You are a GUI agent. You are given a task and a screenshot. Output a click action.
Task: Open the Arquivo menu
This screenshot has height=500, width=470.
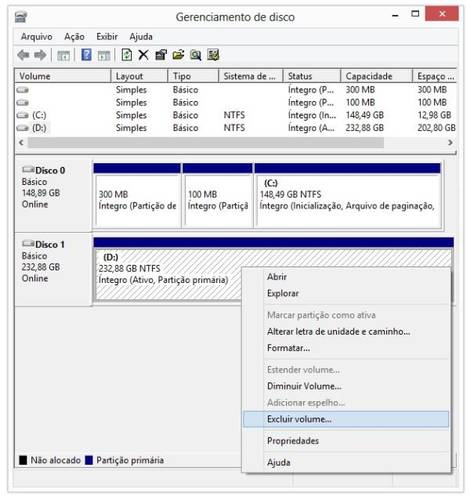[37, 36]
